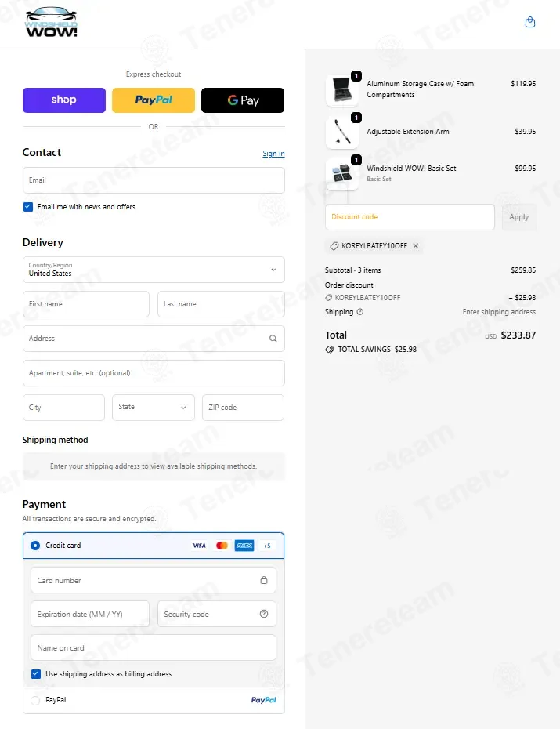
Task: Toggle Email me with news and offers
Action: 28,207
